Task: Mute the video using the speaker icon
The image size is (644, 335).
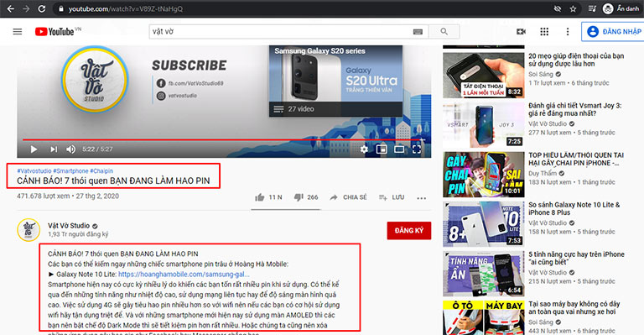Action: point(70,149)
